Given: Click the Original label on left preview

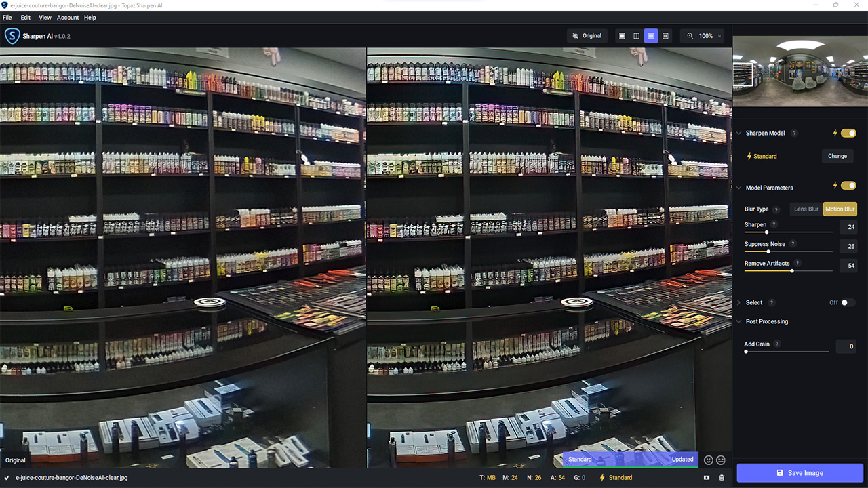Looking at the screenshot, I should tap(15, 460).
